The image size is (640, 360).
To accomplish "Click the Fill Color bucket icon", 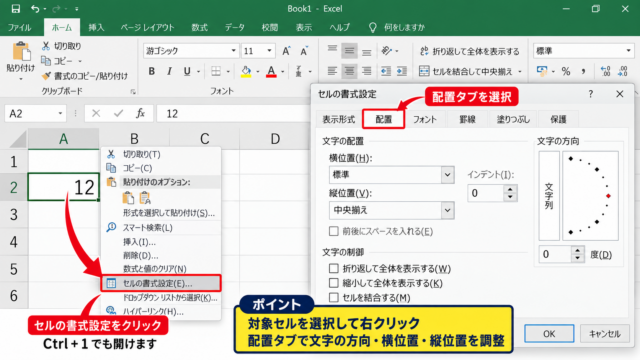I will click(246, 71).
